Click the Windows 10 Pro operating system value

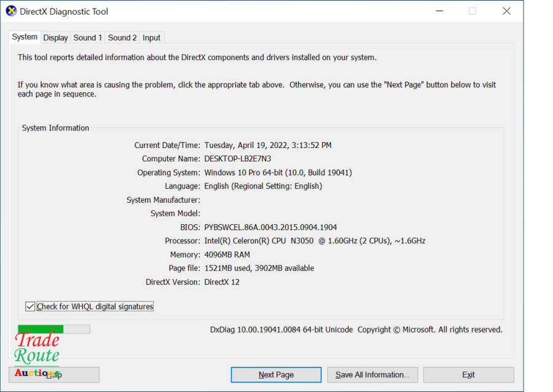coord(278,173)
